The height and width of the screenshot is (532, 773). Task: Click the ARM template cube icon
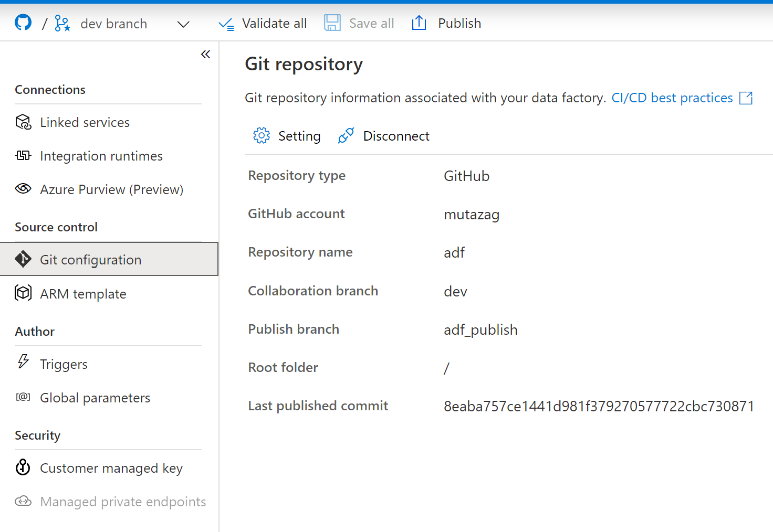click(23, 293)
